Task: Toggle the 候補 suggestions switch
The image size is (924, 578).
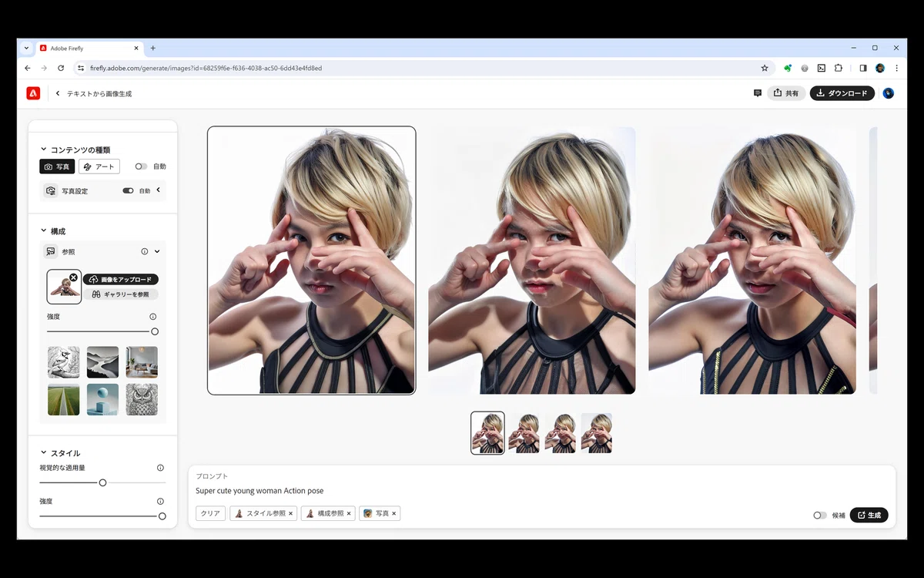Action: [820, 515]
